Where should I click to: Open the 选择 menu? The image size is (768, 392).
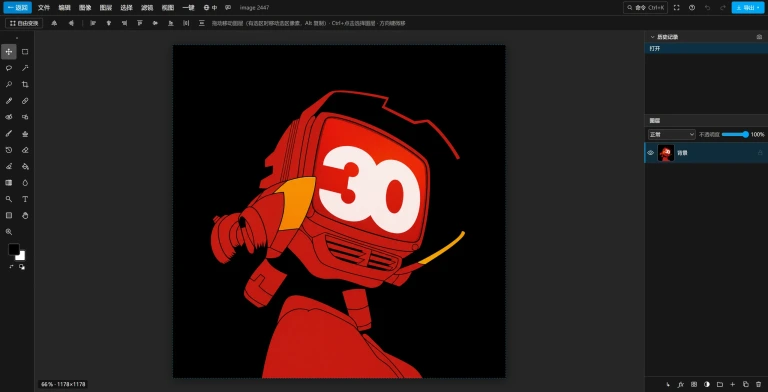(126, 7)
